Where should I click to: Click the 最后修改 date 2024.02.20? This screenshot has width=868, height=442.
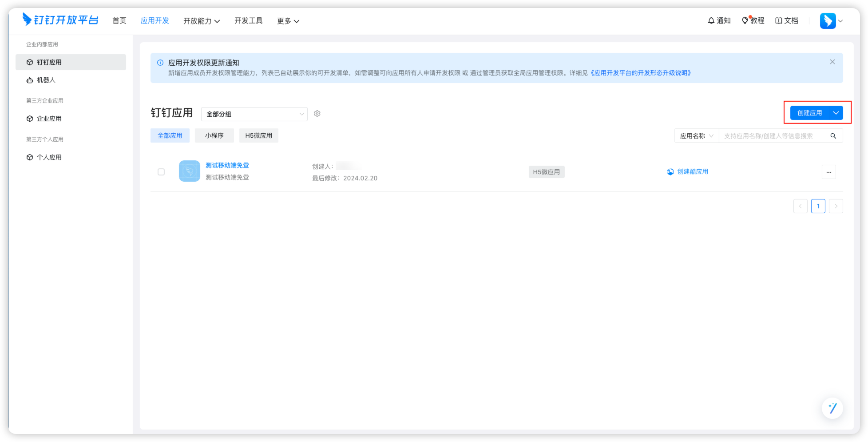point(361,178)
